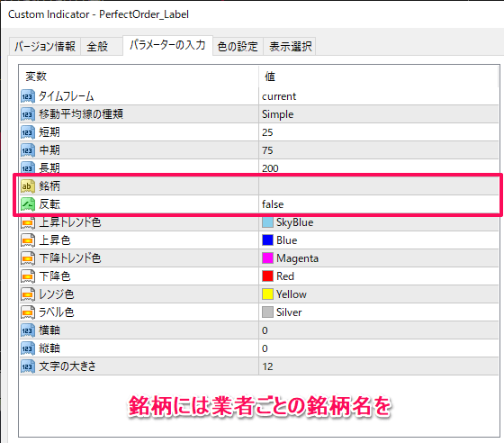This screenshot has width=504, height=443.
Task: Select the ラベル色 variable name
Action: point(56,312)
